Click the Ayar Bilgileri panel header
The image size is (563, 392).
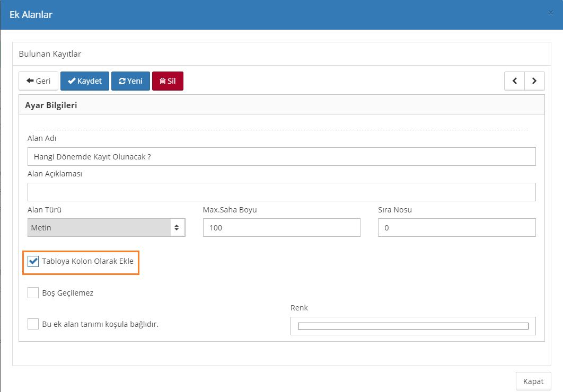pyautogui.click(x=51, y=105)
